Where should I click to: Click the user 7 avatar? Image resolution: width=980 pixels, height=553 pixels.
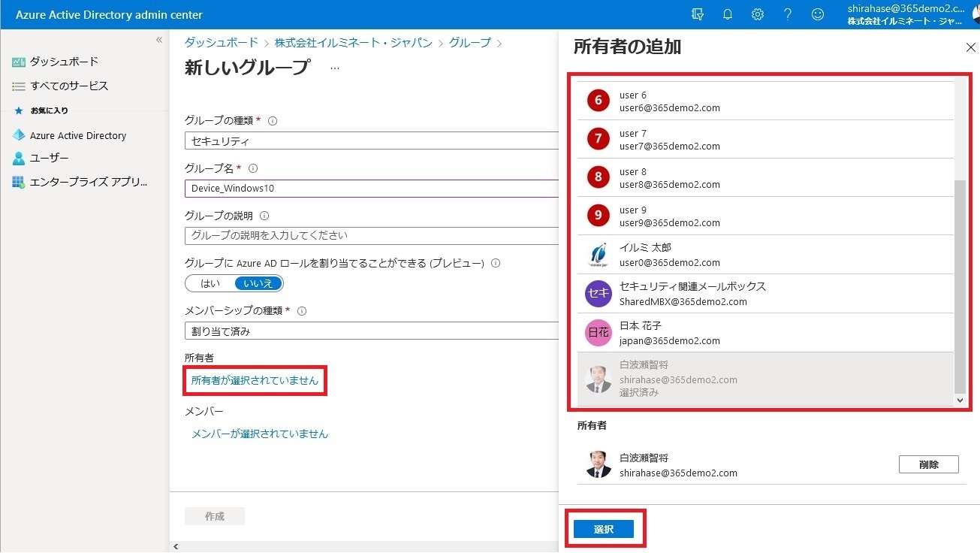pos(599,139)
